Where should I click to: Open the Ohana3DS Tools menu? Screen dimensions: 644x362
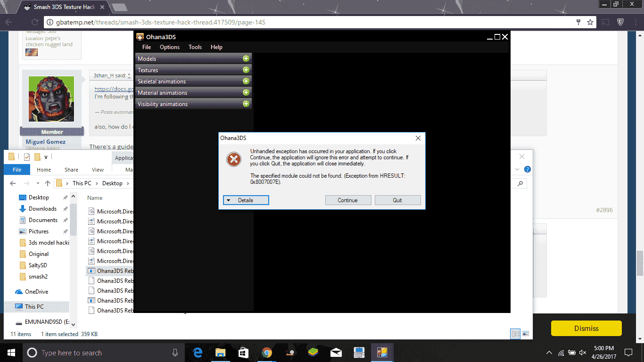[x=195, y=47]
